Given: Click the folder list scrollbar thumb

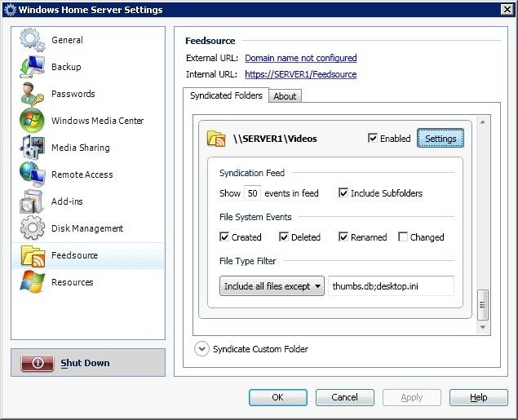Looking at the screenshot, I should point(483,305).
